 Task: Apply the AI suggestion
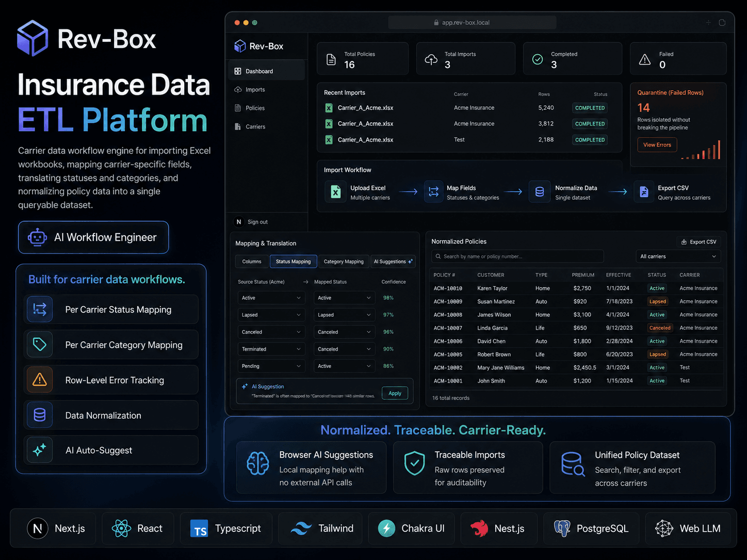click(395, 393)
